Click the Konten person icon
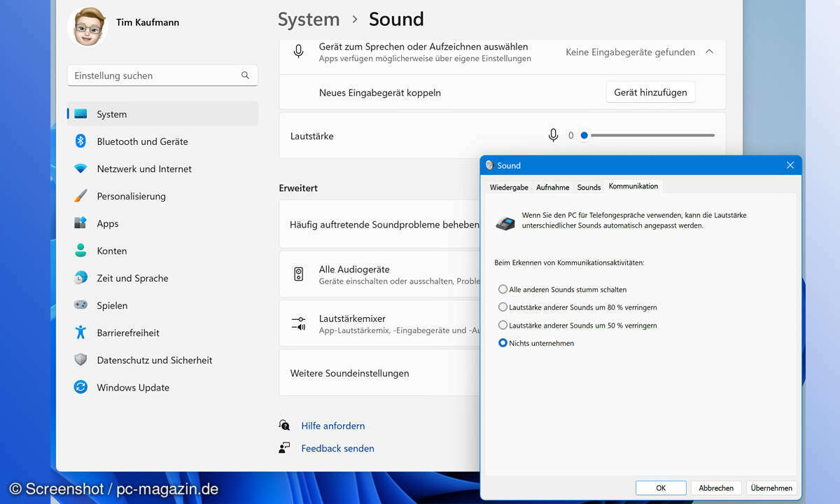The width and height of the screenshot is (840, 504). (80, 251)
